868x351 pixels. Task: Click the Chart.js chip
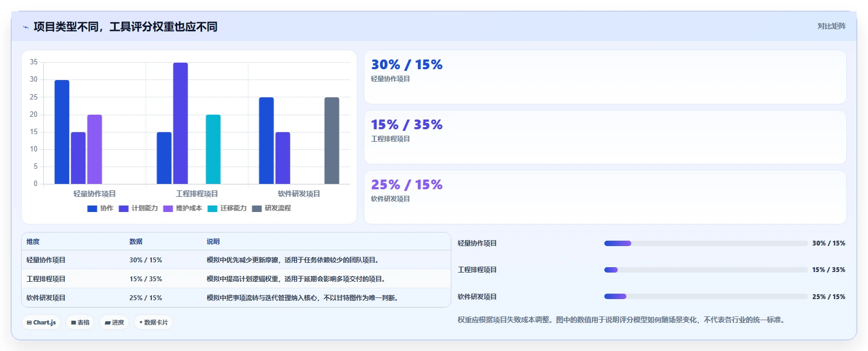41,322
